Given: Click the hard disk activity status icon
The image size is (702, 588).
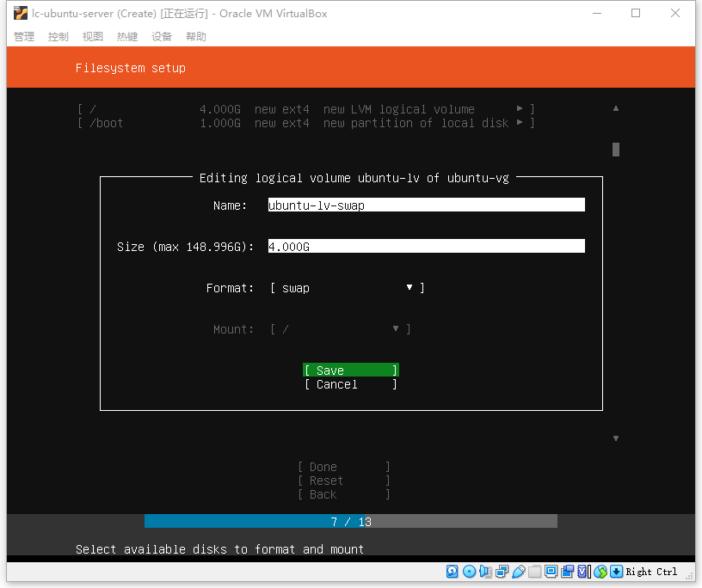Looking at the screenshot, I should point(453,572).
